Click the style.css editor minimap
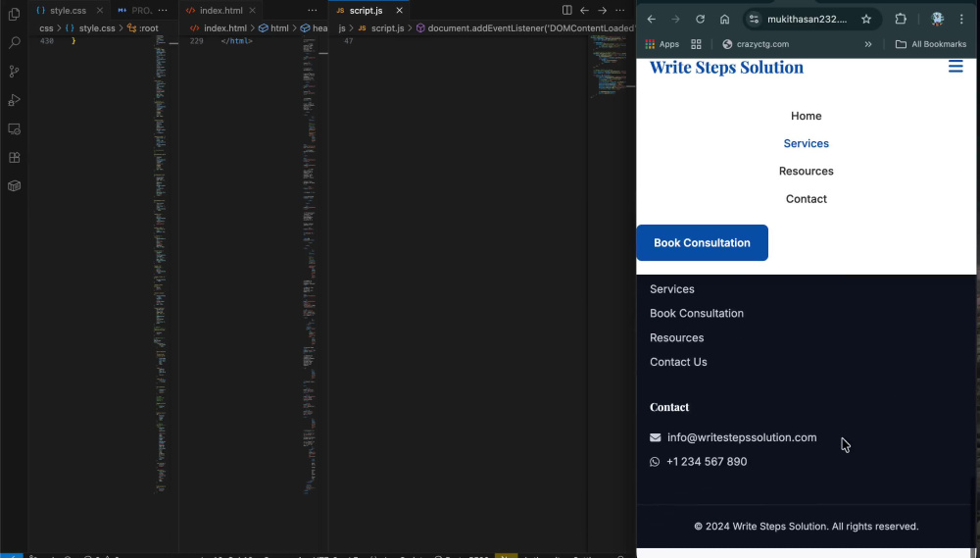The image size is (980, 558). tap(161, 263)
